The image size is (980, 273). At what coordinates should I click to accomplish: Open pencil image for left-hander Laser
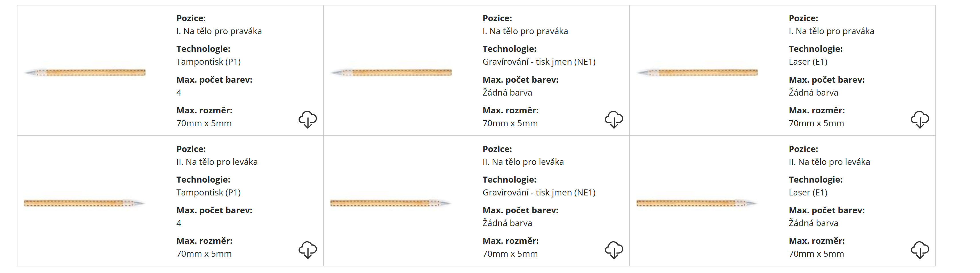click(697, 203)
